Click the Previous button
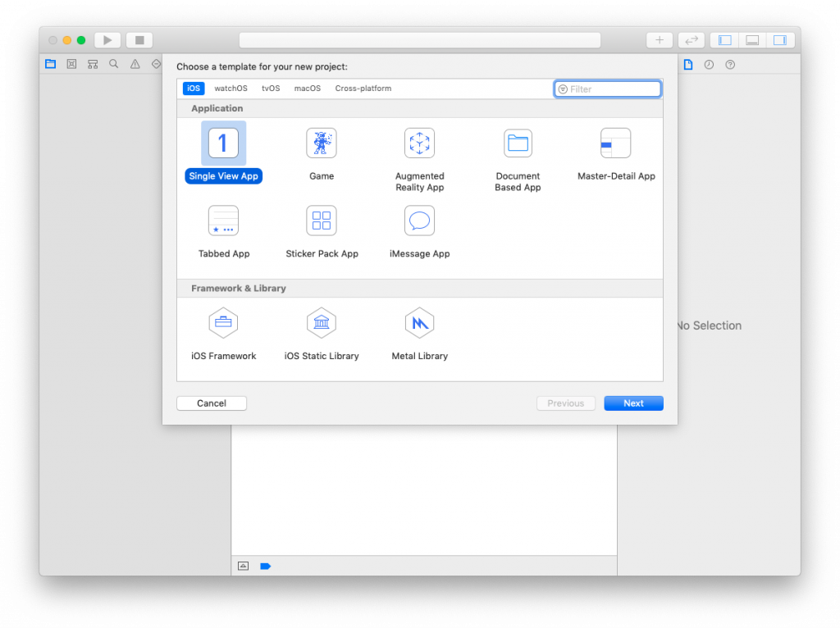The image size is (840, 628). 566,403
